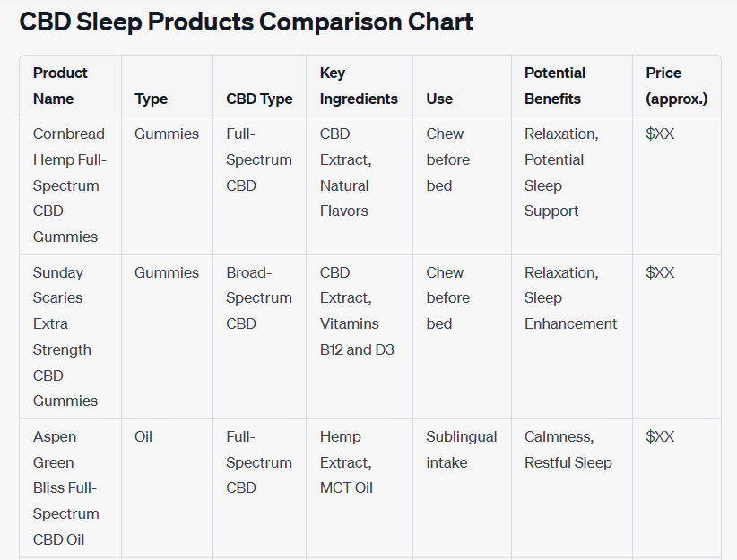Click Cornbread Hemp Full-Spectrum CBD Gummies cell

[70, 185]
